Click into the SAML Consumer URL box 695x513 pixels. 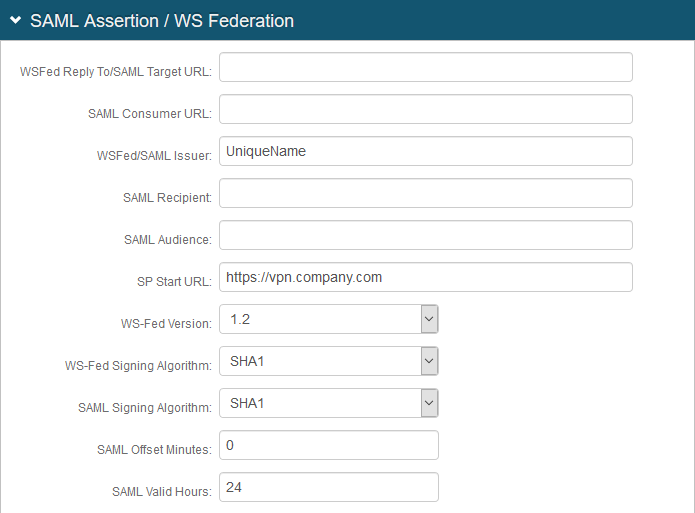425,109
